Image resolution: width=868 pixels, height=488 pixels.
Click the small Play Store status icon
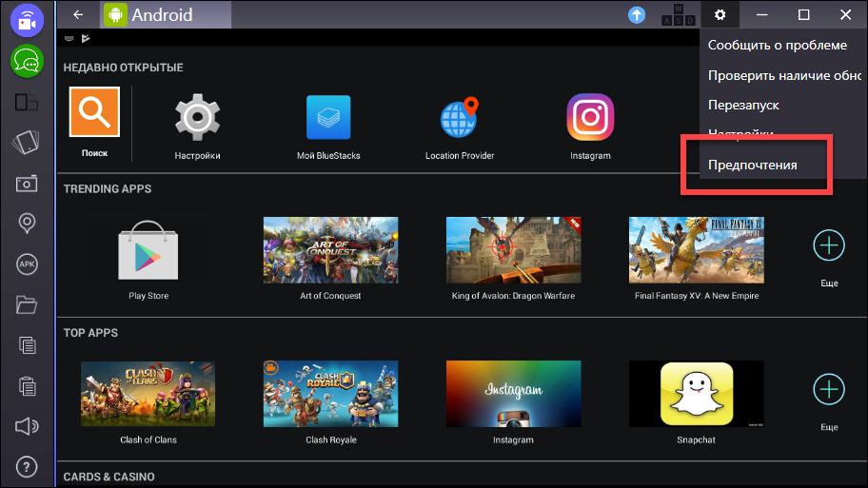pyautogui.click(x=86, y=38)
